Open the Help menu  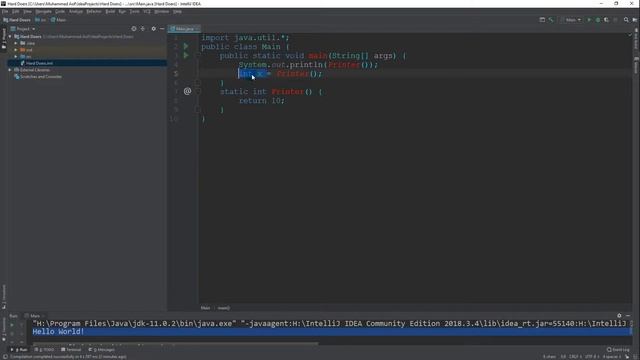tap(177, 11)
